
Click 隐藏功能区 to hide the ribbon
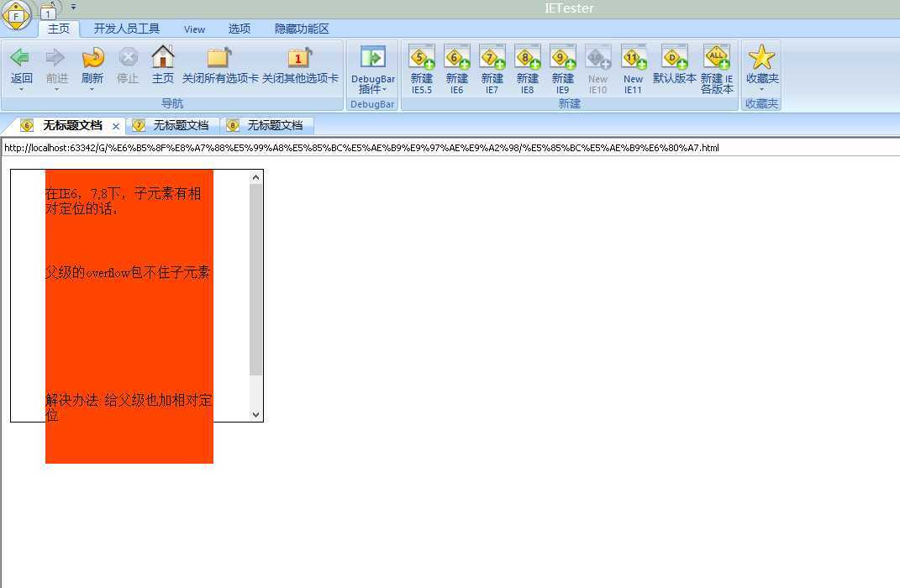(302, 29)
